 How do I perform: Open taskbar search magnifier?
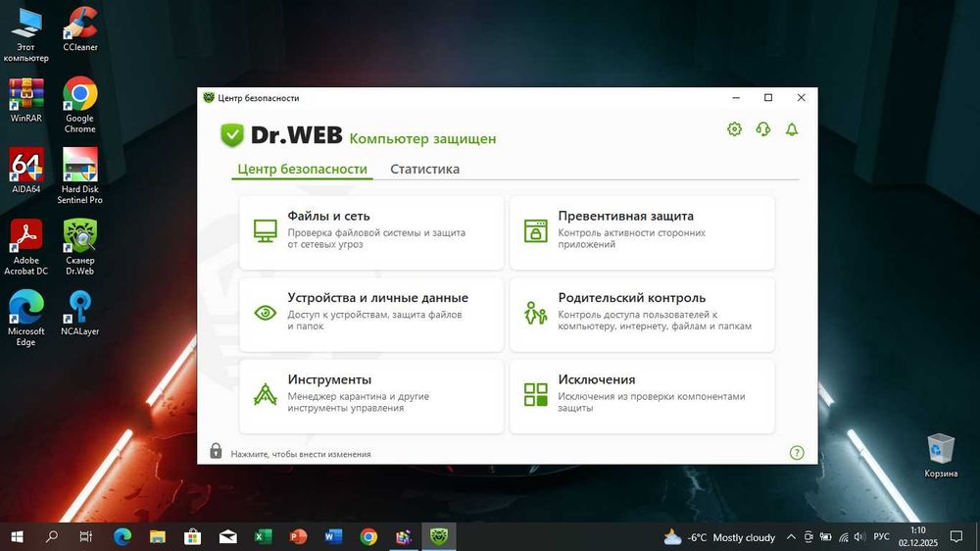(x=52, y=536)
